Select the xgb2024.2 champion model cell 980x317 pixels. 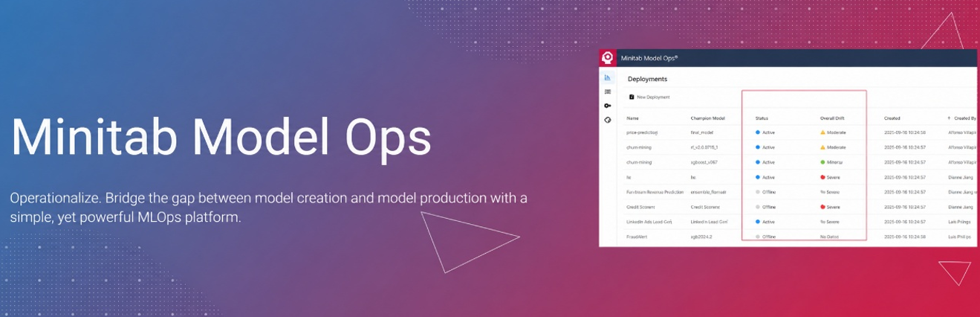tap(702, 237)
